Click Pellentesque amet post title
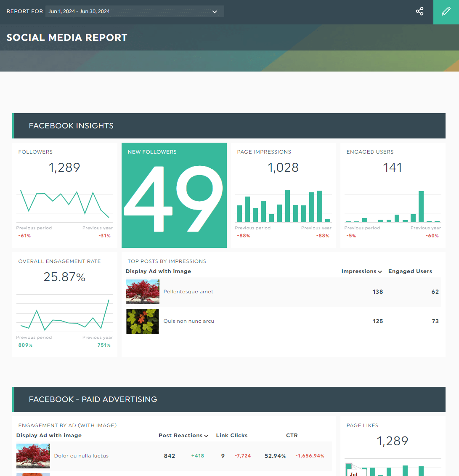The image size is (459, 476). click(x=188, y=292)
